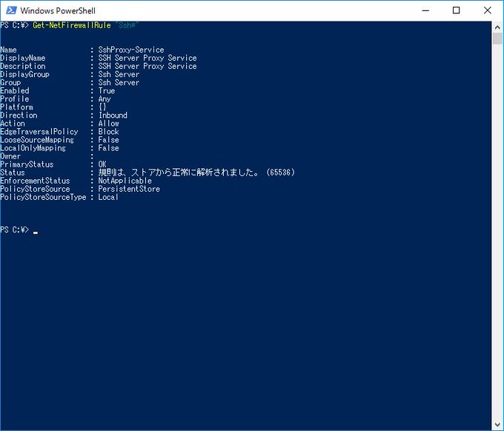Minimize the Windows PowerShell window
Screen dimensions: 504x431
point(425,10)
